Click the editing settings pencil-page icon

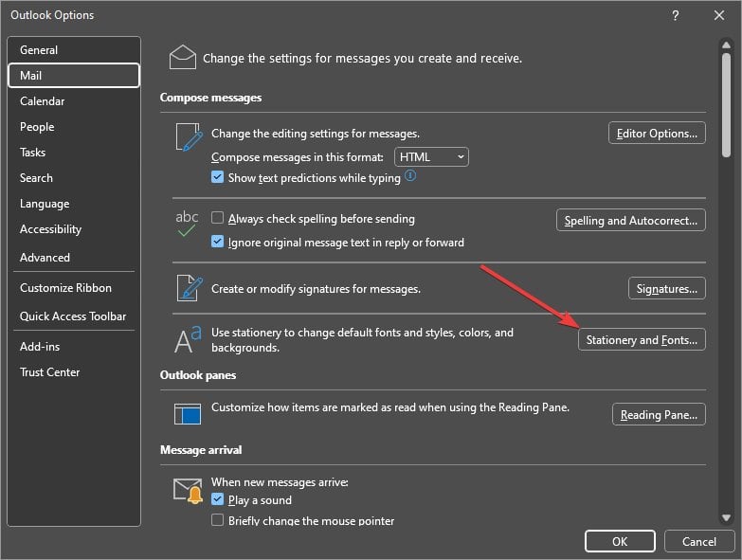[x=190, y=137]
